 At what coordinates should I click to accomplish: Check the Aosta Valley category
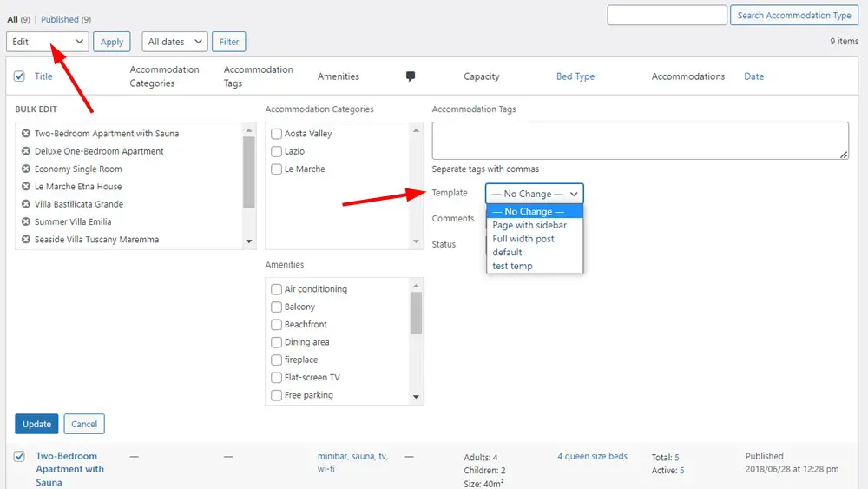click(276, 134)
